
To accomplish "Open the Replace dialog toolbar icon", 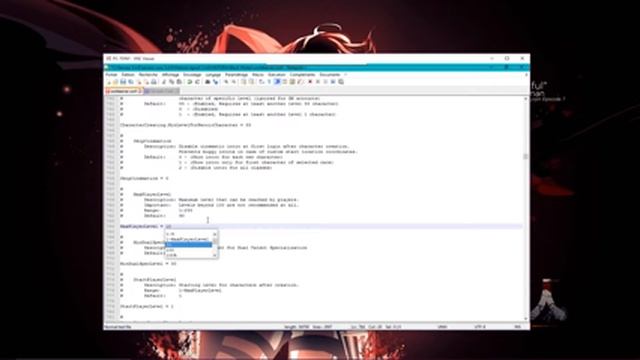I will pos(216,82).
